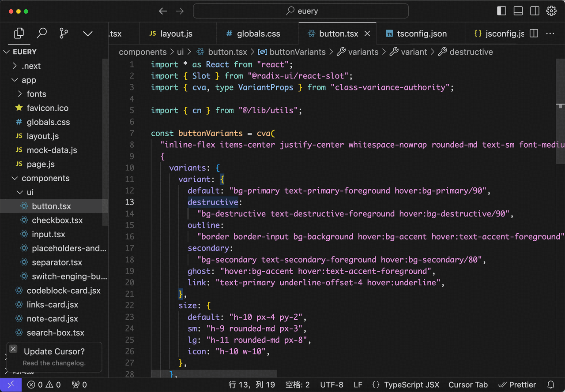Click the components breadcrumb
This screenshot has width=565, height=392.
(143, 52)
